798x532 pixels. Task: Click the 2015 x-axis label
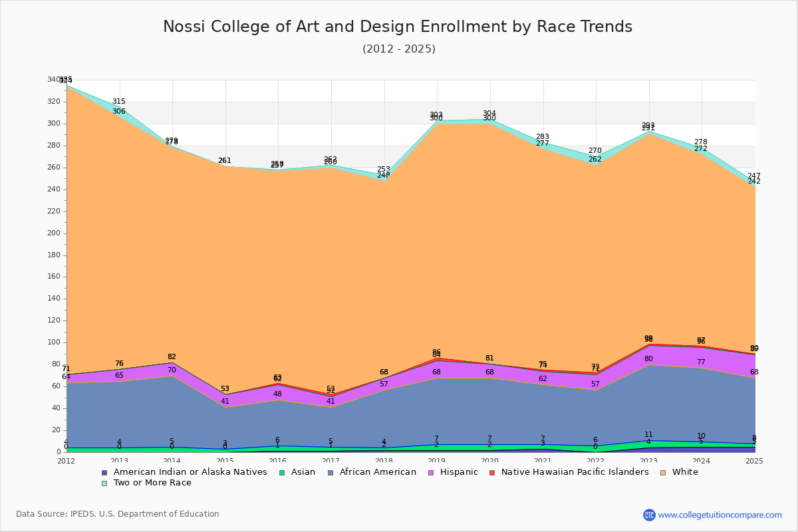pyautogui.click(x=225, y=461)
